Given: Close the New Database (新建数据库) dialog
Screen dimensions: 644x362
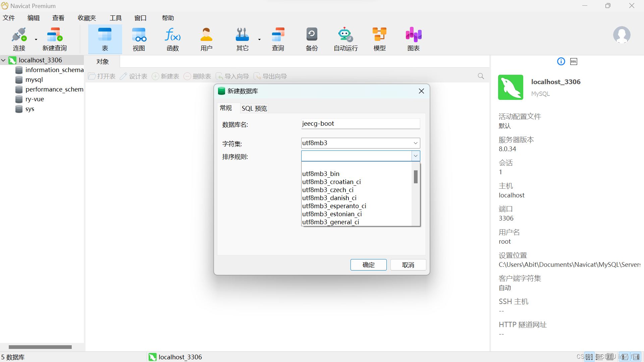Looking at the screenshot, I should tap(421, 91).
